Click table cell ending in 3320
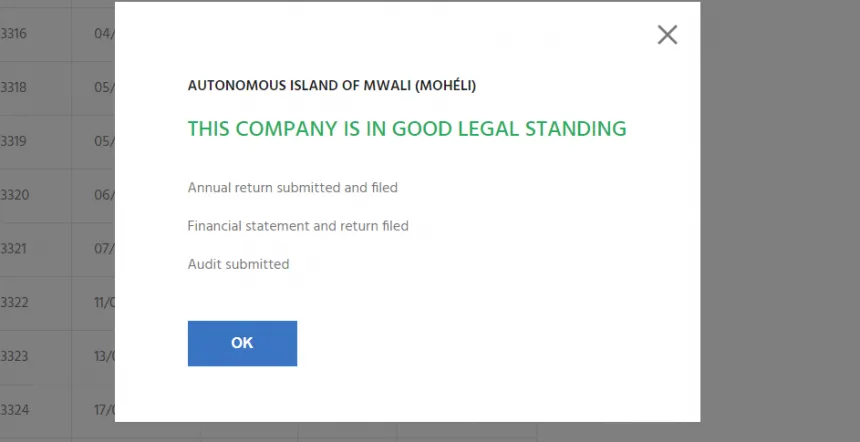 point(14,195)
